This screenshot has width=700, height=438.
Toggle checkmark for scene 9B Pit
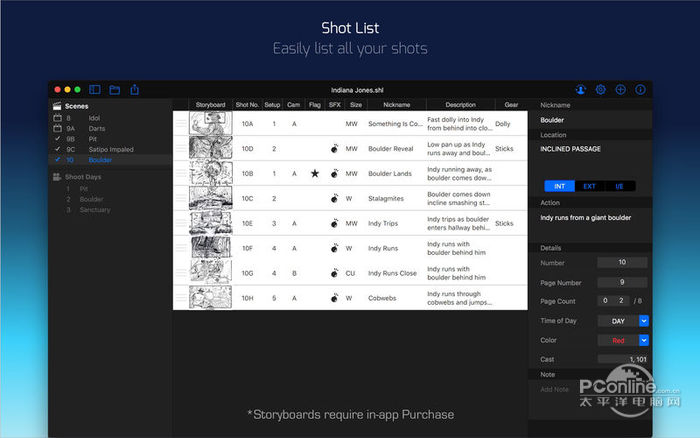pos(58,138)
